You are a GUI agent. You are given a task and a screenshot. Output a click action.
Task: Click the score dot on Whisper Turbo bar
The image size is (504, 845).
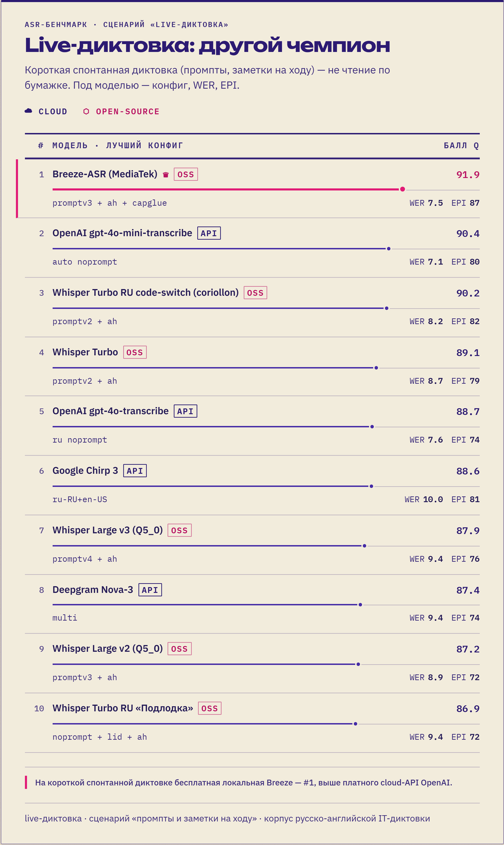(376, 368)
